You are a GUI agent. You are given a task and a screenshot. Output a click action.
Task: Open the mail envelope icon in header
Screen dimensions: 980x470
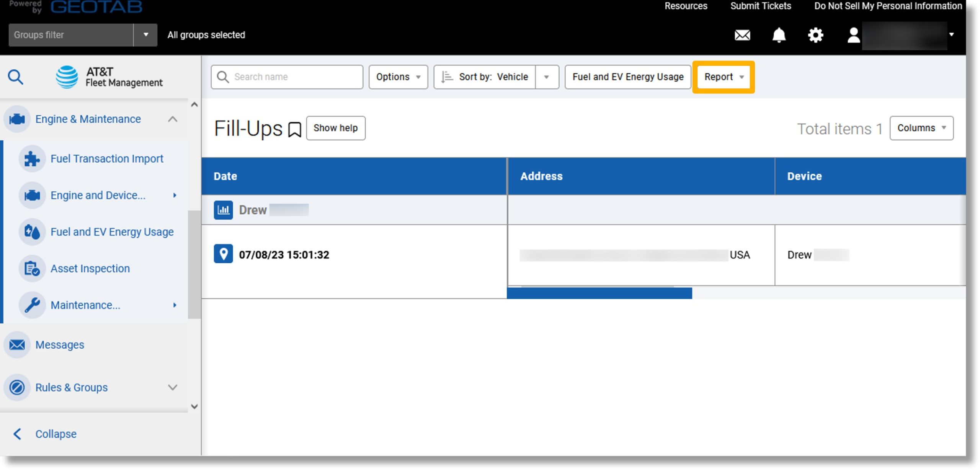point(742,35)
